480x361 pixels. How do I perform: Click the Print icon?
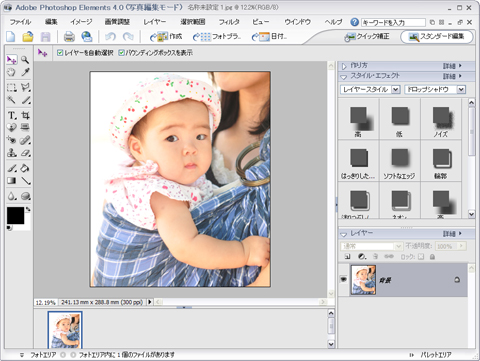(x=69, y=37)
